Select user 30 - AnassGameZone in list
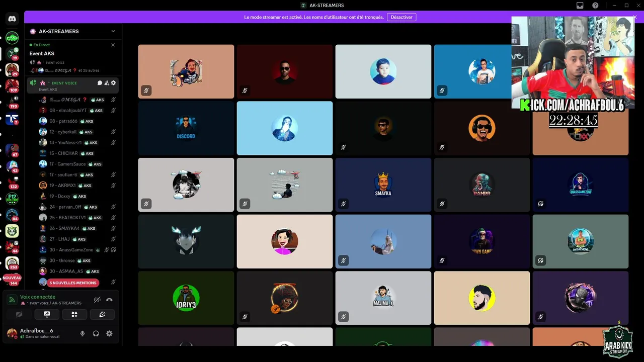The width and height of the screenshot is (644, 362). 77,250
